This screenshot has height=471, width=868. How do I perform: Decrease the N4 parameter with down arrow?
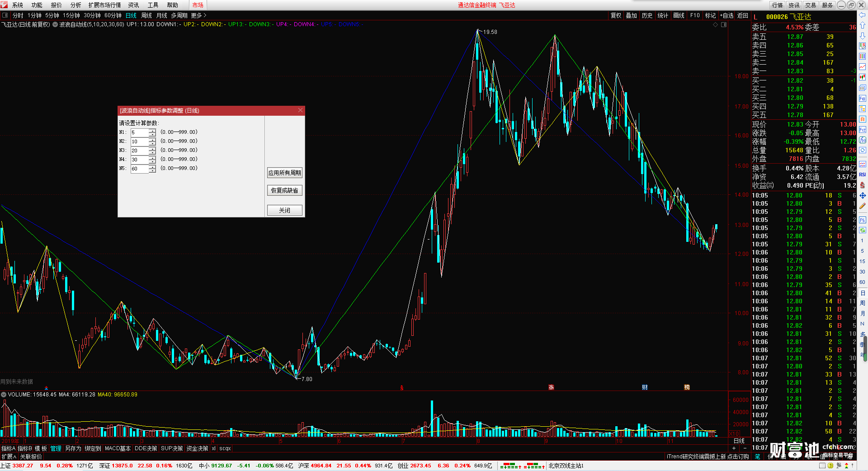pos(152,161)
